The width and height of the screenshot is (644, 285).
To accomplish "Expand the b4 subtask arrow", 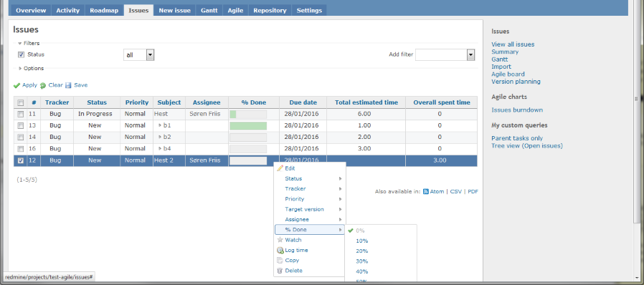I will (x=160, y=148).
